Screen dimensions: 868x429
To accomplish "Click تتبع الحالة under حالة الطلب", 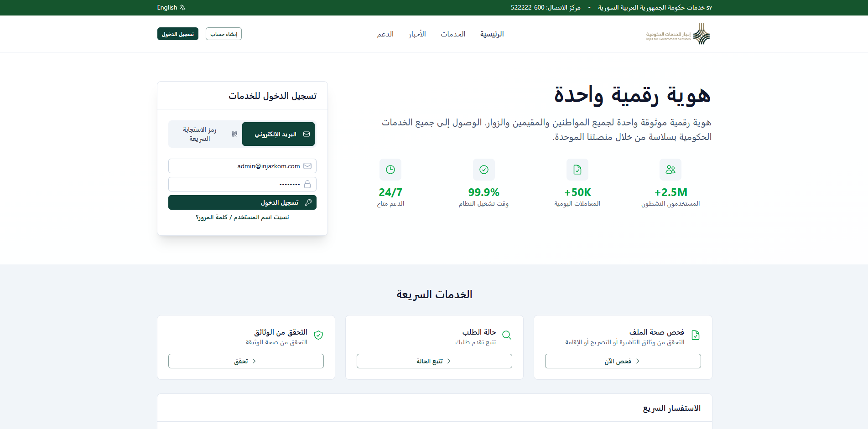I will tap(434, 361).
